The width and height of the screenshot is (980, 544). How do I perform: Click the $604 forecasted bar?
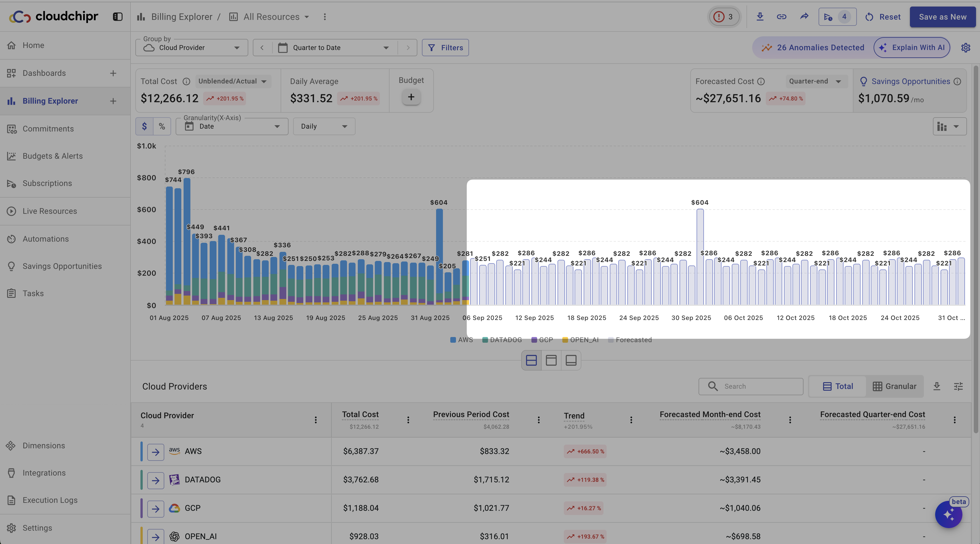(x=700, y=257)
